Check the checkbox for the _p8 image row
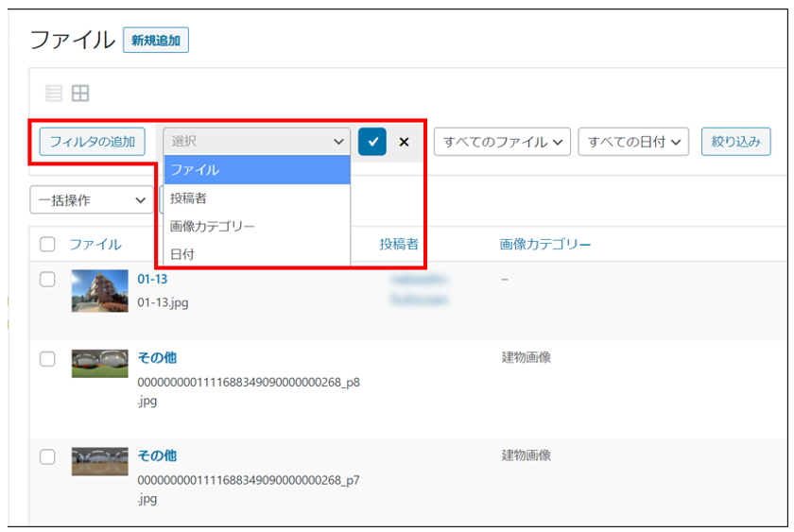 (48, 358)
